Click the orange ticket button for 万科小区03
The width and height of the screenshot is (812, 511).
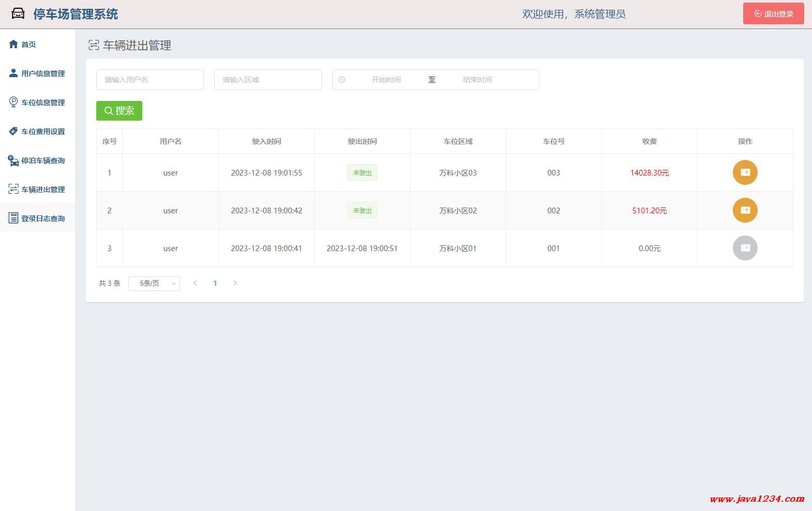click(x=745, y=172)
